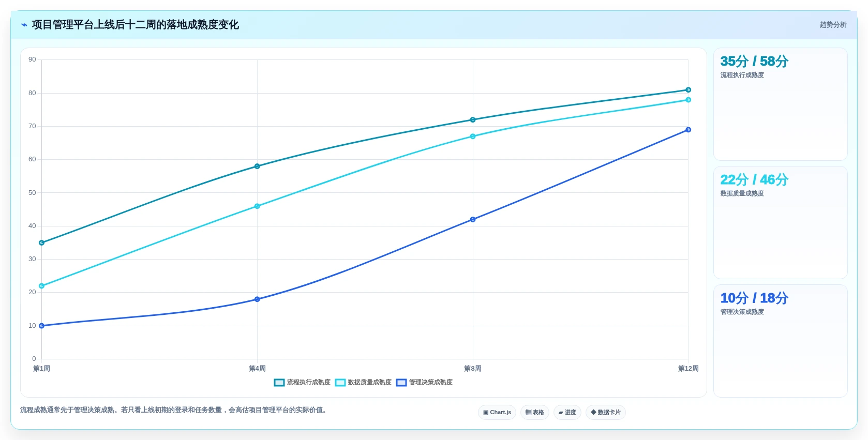This screenshot has width=868, height=440.
Task: Click the 第8周 axis label
Action: click(473, 369)
